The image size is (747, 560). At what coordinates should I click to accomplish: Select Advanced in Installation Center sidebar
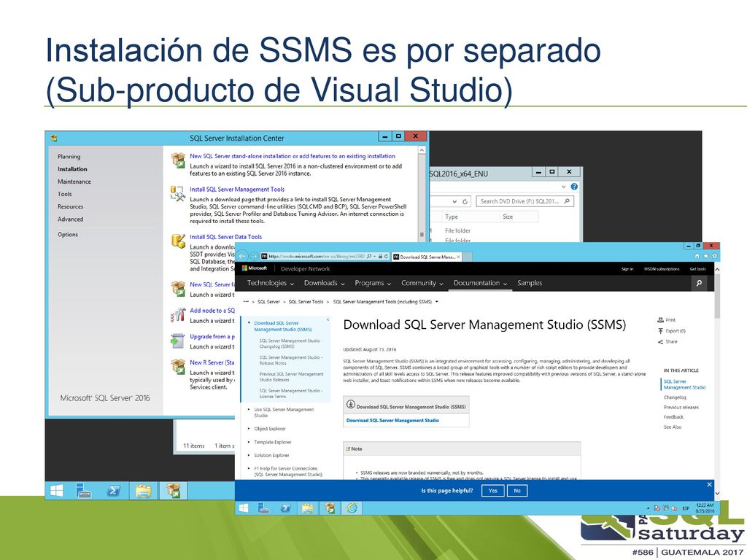[x=71, y=219]
